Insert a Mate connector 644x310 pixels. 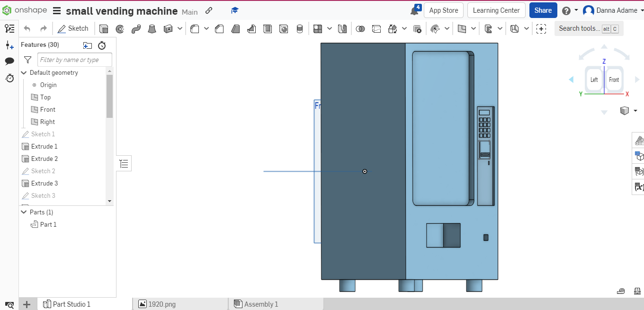541,29
